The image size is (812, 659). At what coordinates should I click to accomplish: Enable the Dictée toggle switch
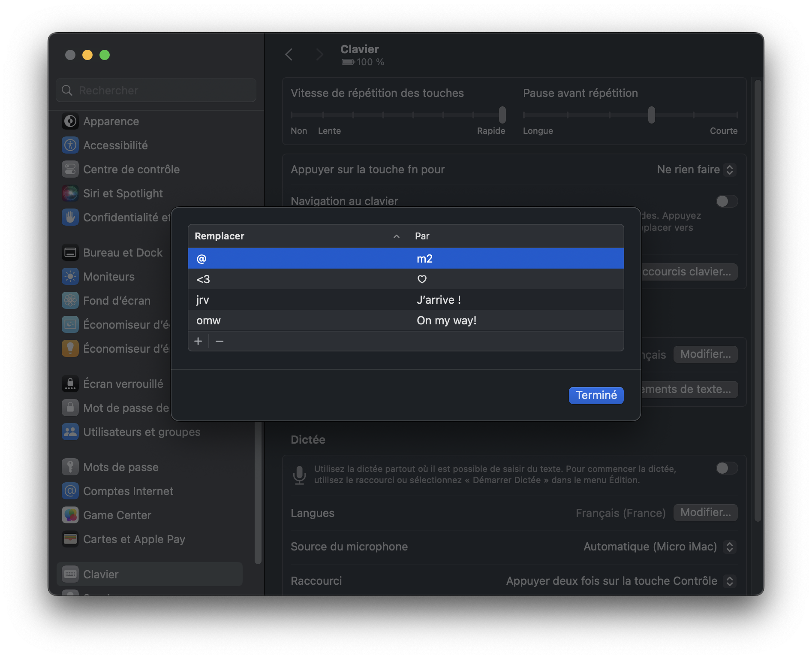pos(726,468)
